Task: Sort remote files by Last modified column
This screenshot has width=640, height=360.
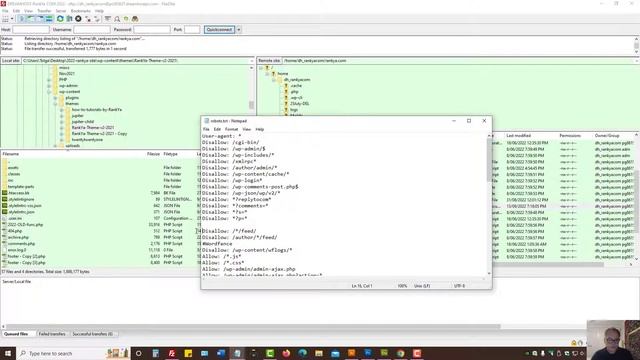Action: 518,136
